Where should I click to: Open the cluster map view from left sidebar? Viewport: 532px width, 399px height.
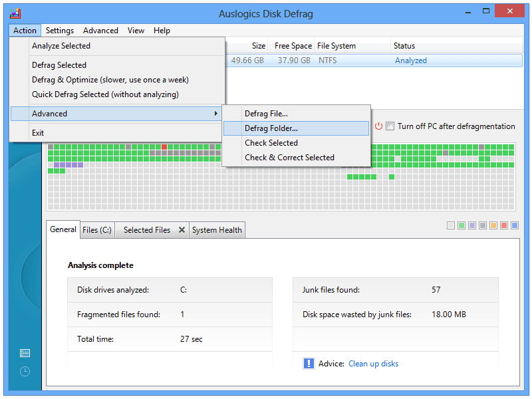24,352
